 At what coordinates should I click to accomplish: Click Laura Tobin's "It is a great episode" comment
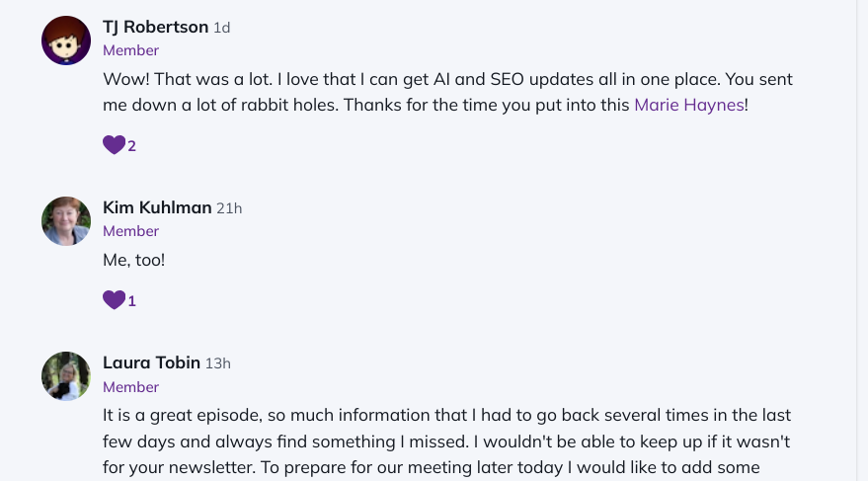point(446,441)
